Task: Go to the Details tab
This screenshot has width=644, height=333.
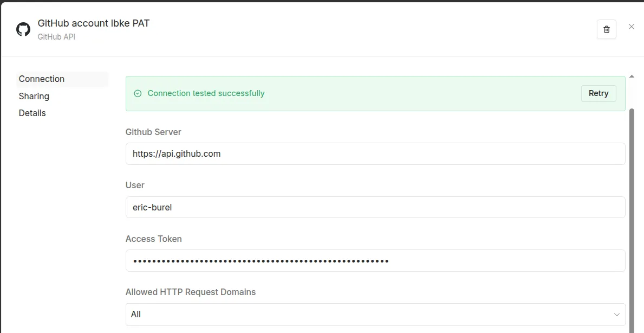Action: coord(32,113)
